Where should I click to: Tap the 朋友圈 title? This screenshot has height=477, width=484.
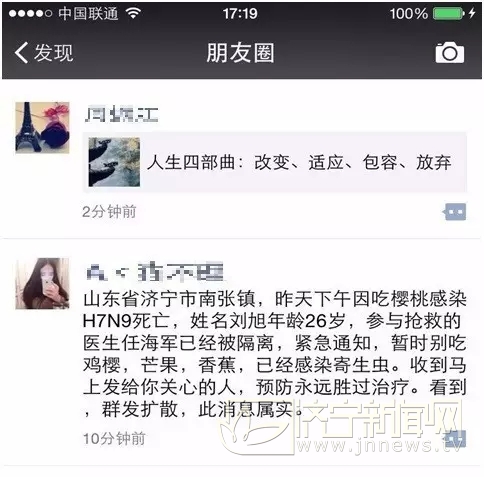tap(240, 53)
